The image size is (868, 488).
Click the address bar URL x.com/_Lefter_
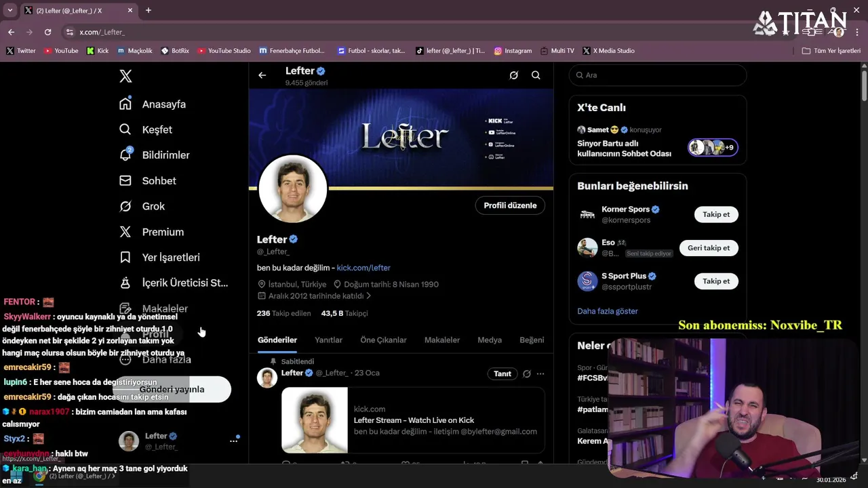click(x=102, y=32)
